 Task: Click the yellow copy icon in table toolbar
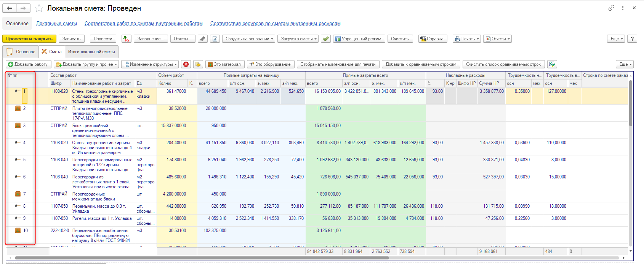point(198,64)
